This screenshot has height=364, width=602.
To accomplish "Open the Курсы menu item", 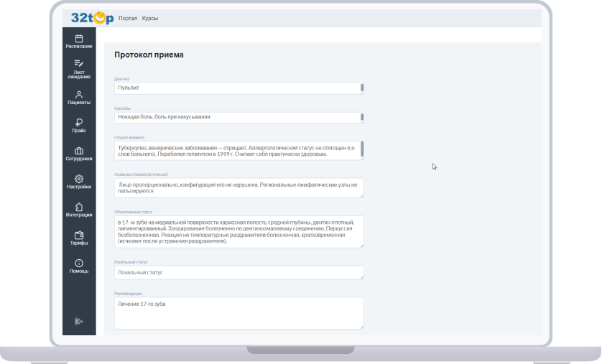I will coord(149,19).
